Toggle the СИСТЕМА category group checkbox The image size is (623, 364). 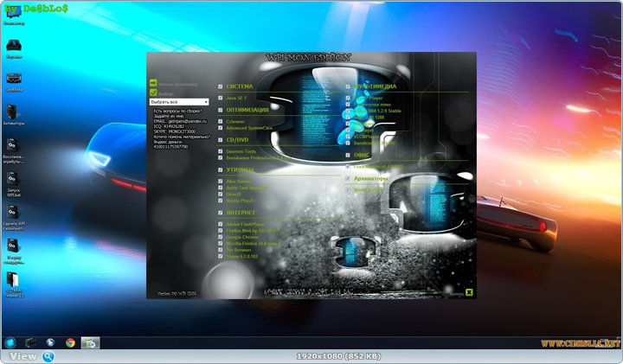221,86
